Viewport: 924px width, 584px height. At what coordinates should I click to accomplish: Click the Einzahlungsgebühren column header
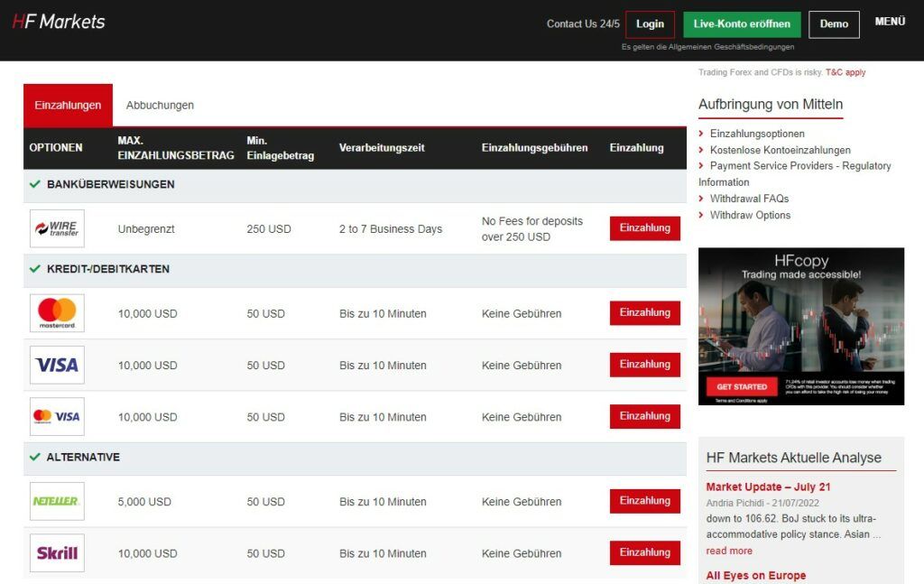(534, 148)
